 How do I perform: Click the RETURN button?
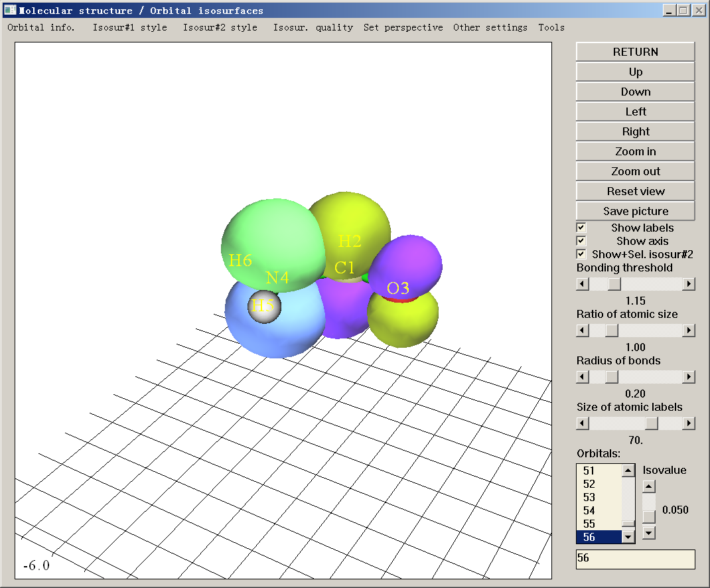[635, 52]
